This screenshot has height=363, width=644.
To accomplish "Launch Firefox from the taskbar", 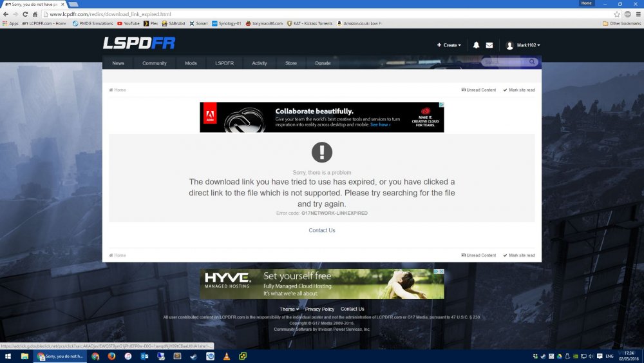I will [x=111, y=356].
